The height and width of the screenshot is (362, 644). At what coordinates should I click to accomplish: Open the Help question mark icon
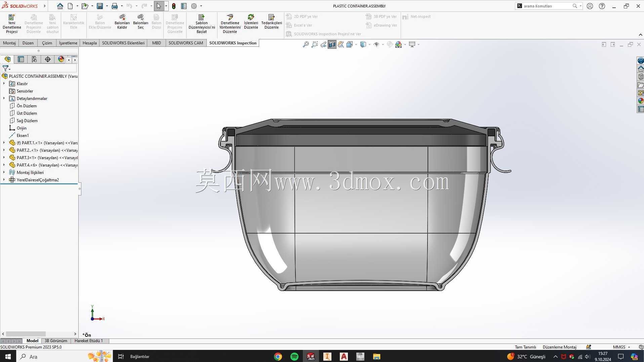click(602, 6)
